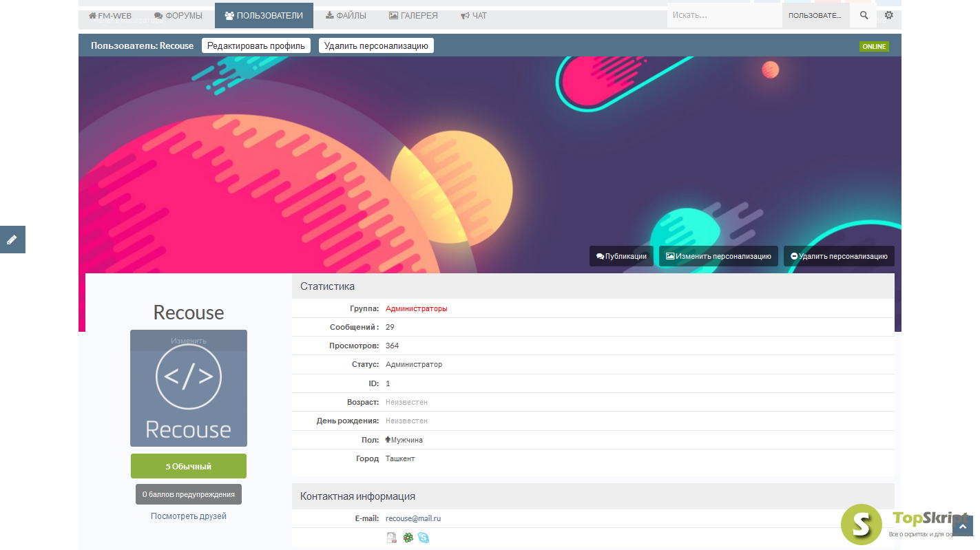
Task: Click the Контактная информация section header
Action: point(593,496)
